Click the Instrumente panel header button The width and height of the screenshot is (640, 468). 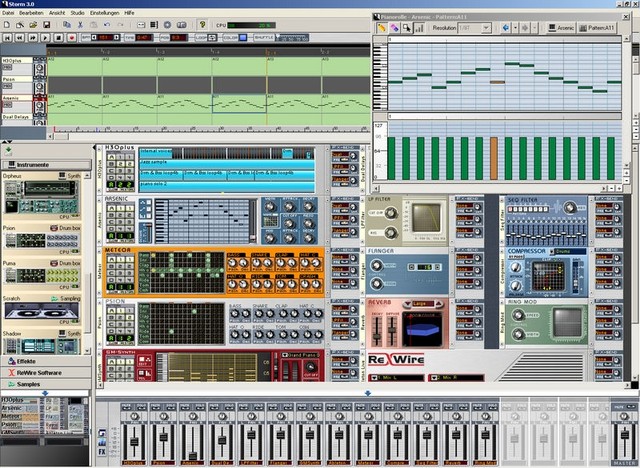tap(46, 165)
